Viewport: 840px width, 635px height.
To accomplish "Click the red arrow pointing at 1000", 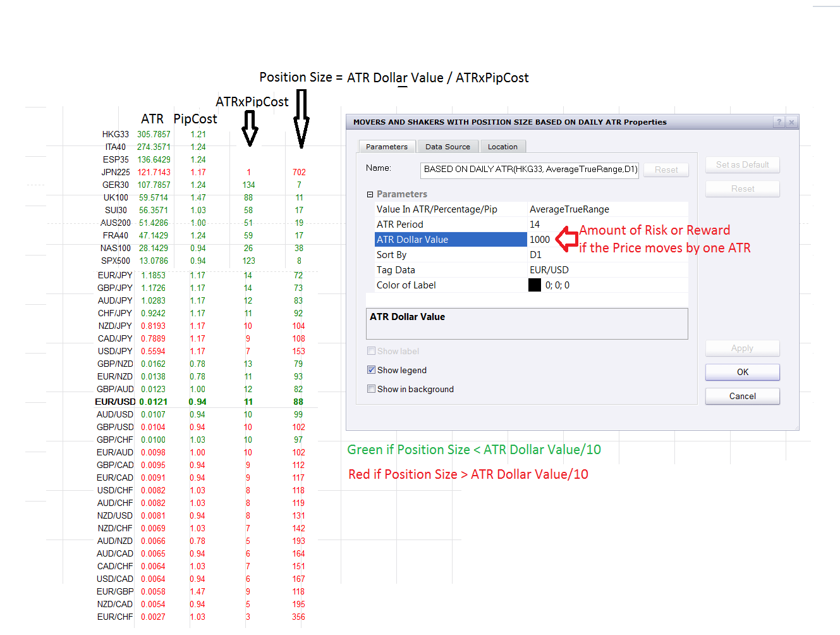I will pyautogui.click(x=567, y=239).
